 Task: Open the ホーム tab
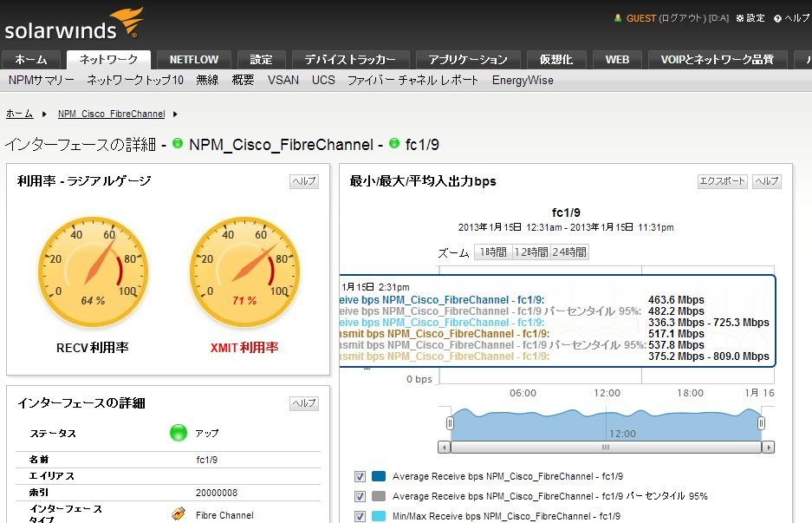pyautogui.click(x=31, y=60)
